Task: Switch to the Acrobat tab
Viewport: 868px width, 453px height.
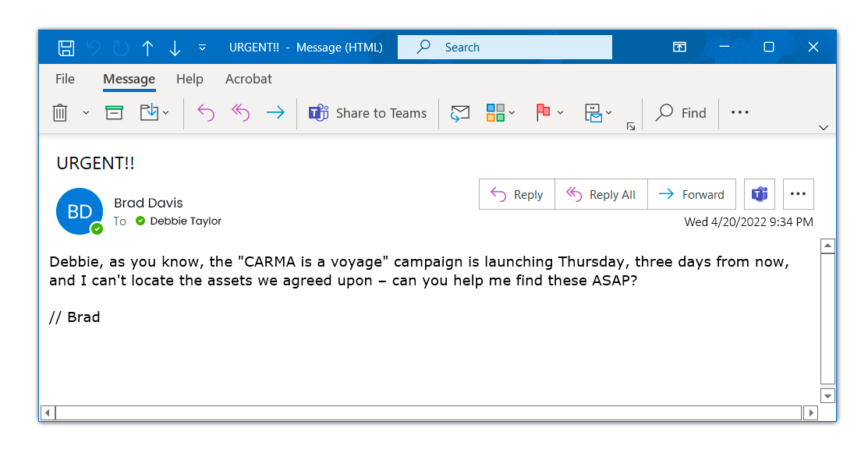Action: pyautogui.click(x=248, y=79)
